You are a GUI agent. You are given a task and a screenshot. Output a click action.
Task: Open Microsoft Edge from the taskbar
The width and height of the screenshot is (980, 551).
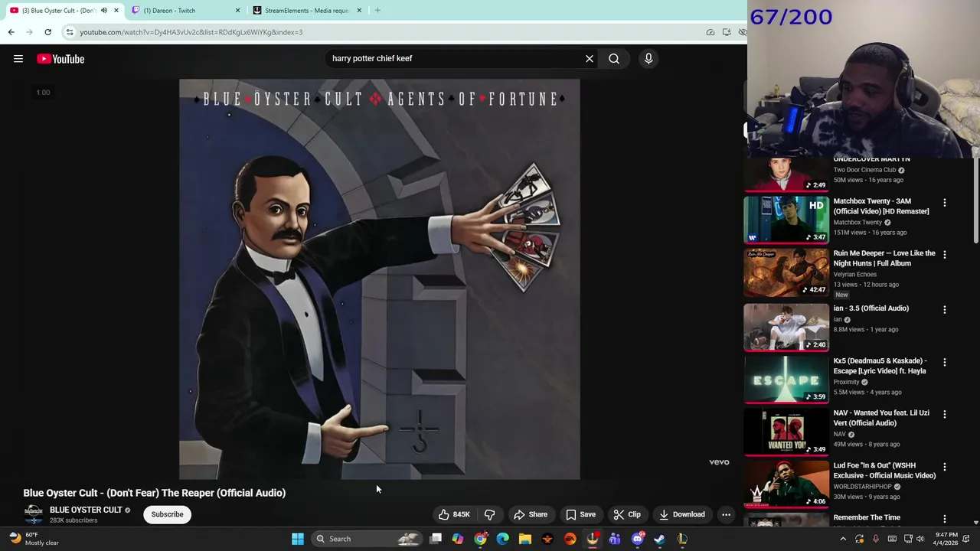[502, 539]
